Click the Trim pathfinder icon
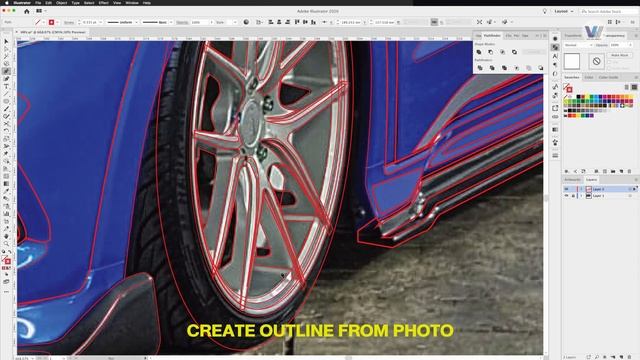This screenshot has height=360, width=640. pos(492,68)
